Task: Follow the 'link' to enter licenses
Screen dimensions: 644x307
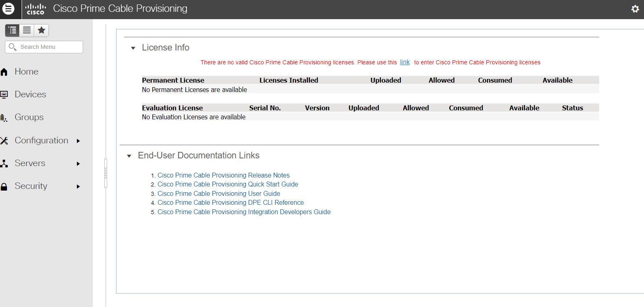Action: pyautogui.click(x=405, y=62)
